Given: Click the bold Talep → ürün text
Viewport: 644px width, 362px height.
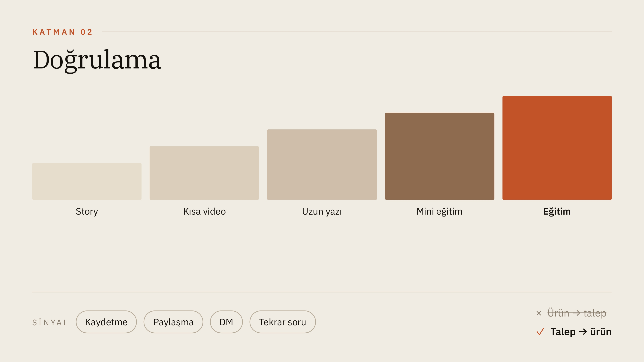Looking at the screenshot, I should pos(581,332).
